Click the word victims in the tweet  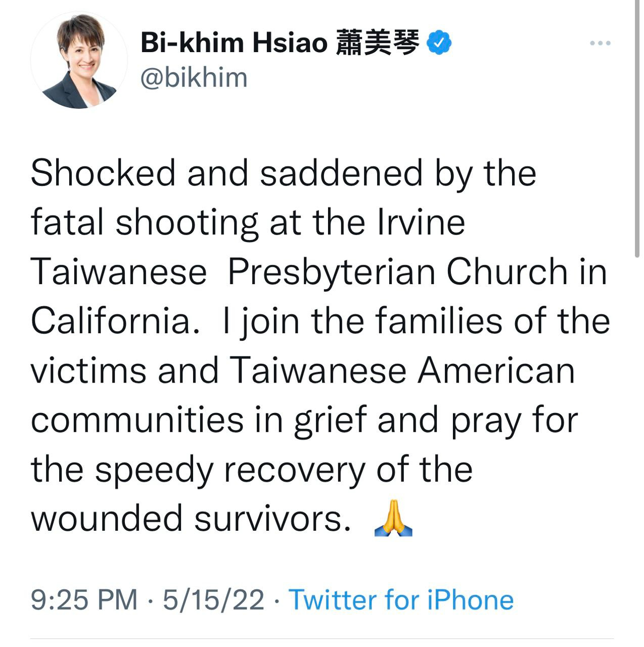(89, 371)
